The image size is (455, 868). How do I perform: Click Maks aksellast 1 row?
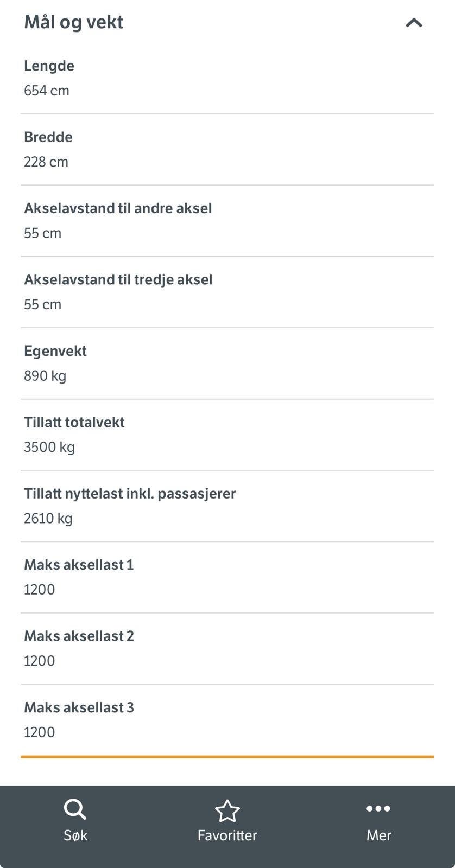pyautogui.click(x=227, y=577)
